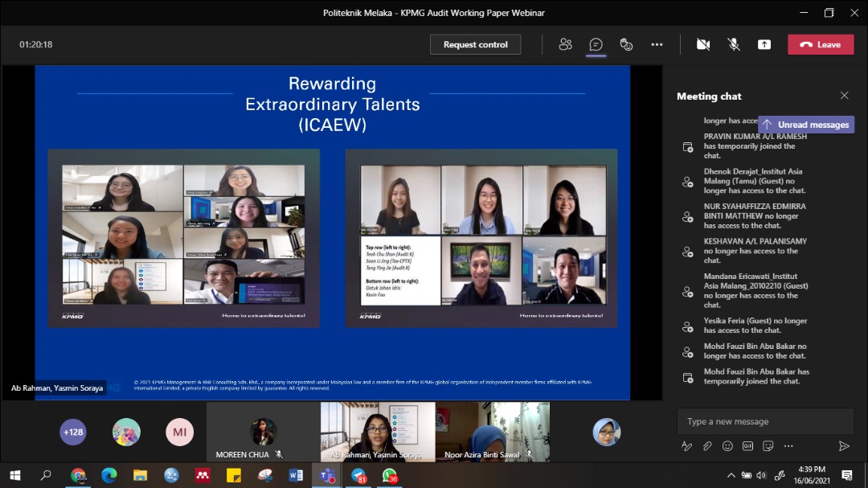Click the Request control button

click(x=475, y=44)
